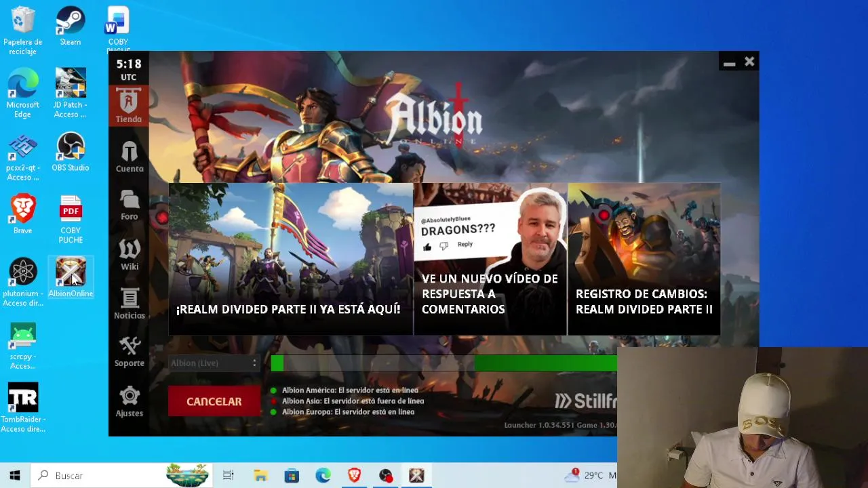
Task: Select Papelera de reciclaje desktop icon
Action: pyautogui.click(x=23, y=31)
